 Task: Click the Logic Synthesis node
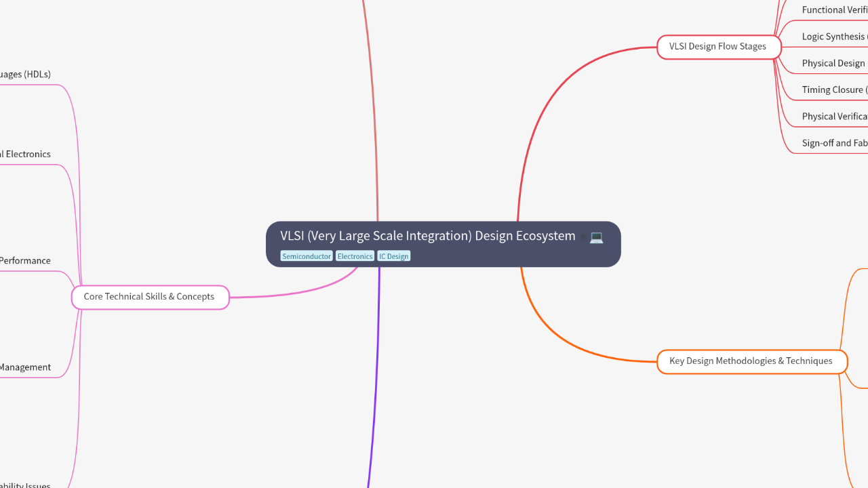click(x=833, y=36)
